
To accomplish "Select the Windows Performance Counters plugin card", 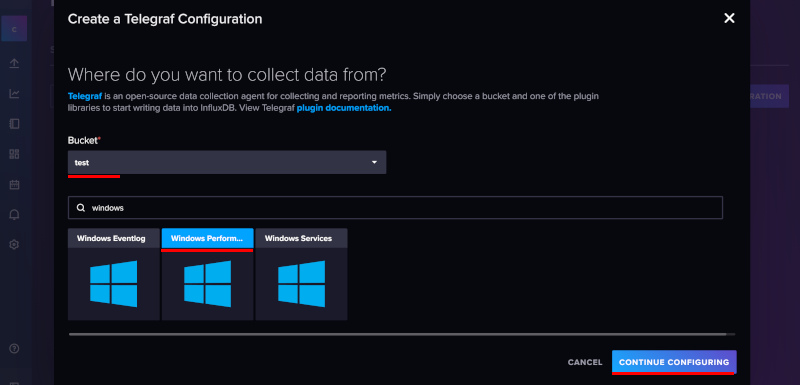I will tap(208, 274).
